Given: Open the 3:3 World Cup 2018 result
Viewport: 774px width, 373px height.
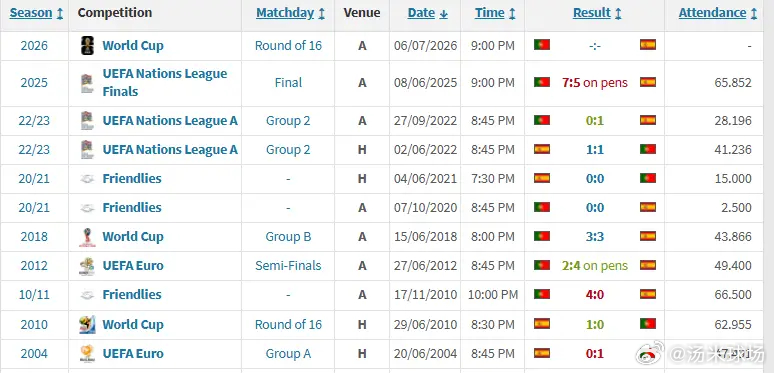Looking at the screenshot, I should click(595, 237).
